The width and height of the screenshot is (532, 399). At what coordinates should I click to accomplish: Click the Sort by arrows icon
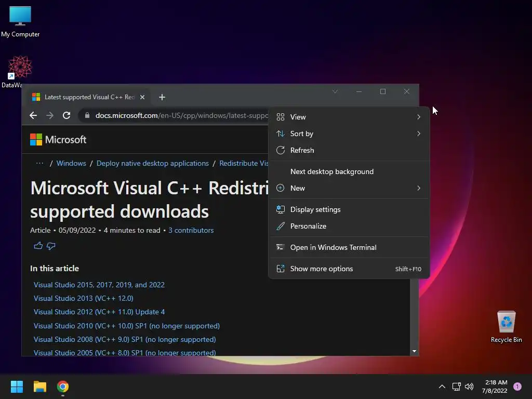(280, 134)
